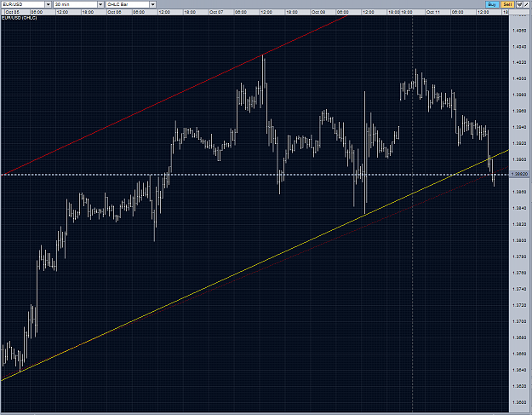Select the pencil drawing tool icon
Image resolution: width=532 pixels, height=415 pixels.
(x=527, y=4)
